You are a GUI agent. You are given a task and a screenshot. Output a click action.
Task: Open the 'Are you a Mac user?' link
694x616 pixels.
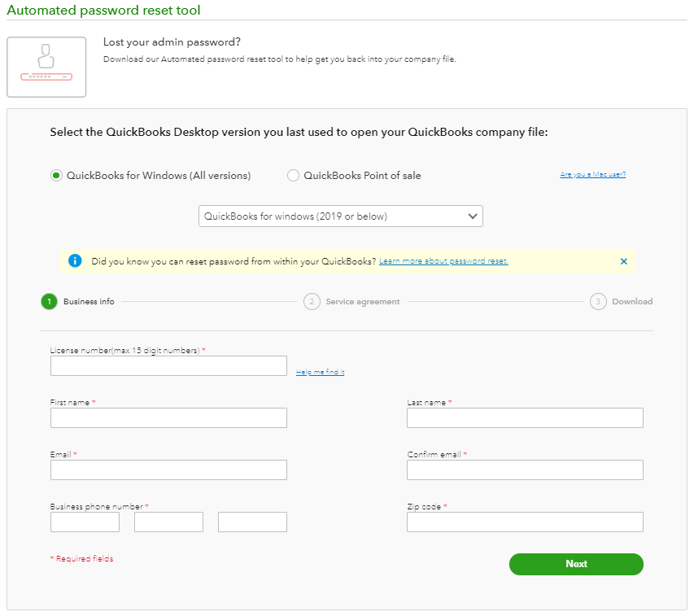tap(592, 175)
